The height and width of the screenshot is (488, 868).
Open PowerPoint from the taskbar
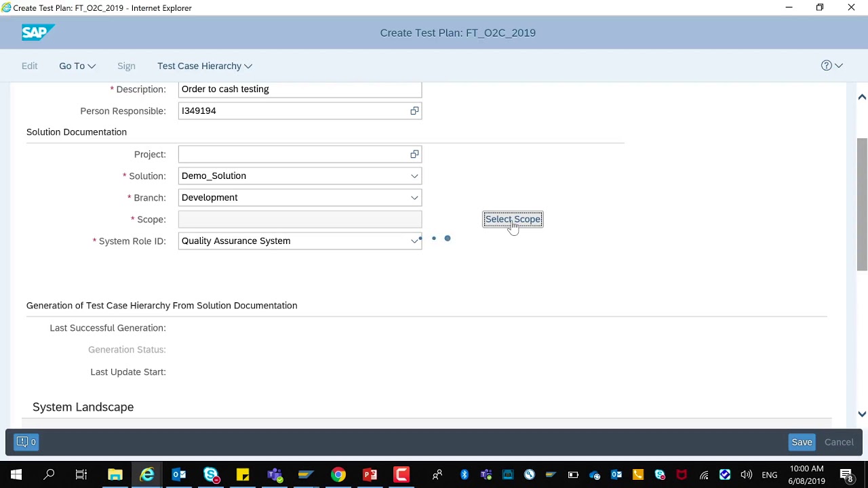[x=370, y=474]
